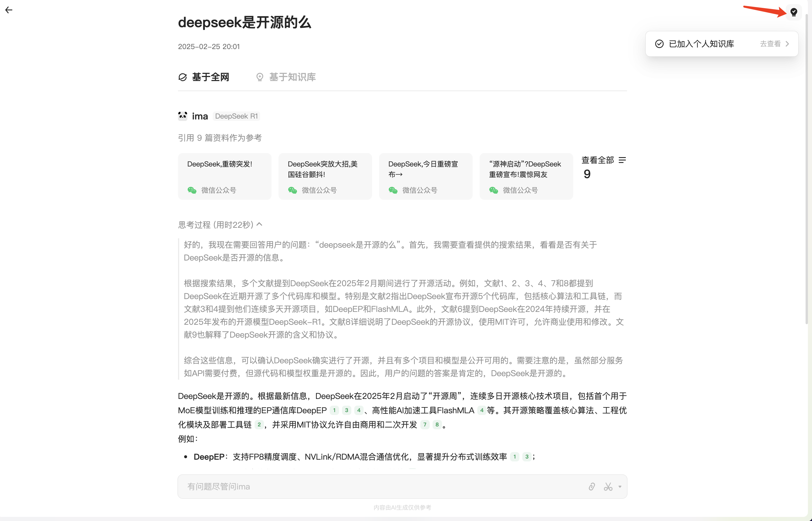Viewport: 812px width, 521px height.
Task: Open the “源神启动” source card
Action: click(x=526, y=176)
